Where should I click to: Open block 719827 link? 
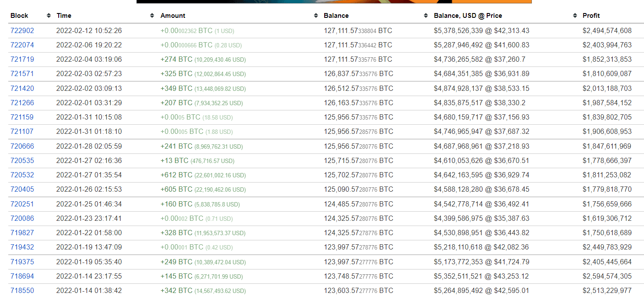pos(22,233)
